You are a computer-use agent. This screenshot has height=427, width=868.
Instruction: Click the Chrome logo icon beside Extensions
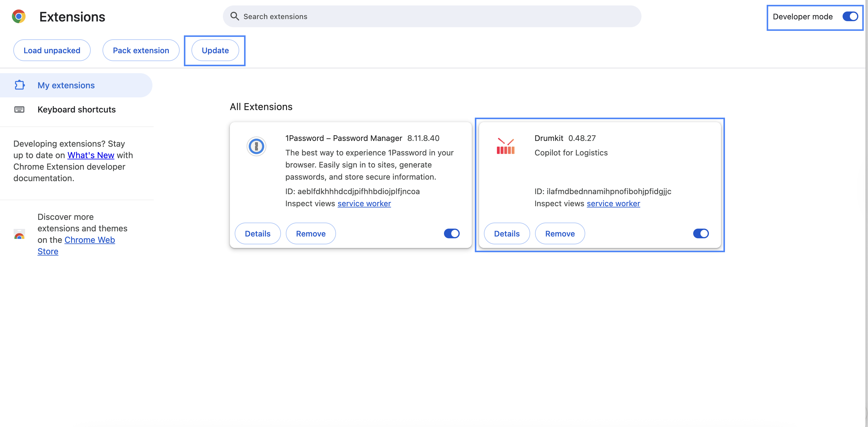point(19,17)
